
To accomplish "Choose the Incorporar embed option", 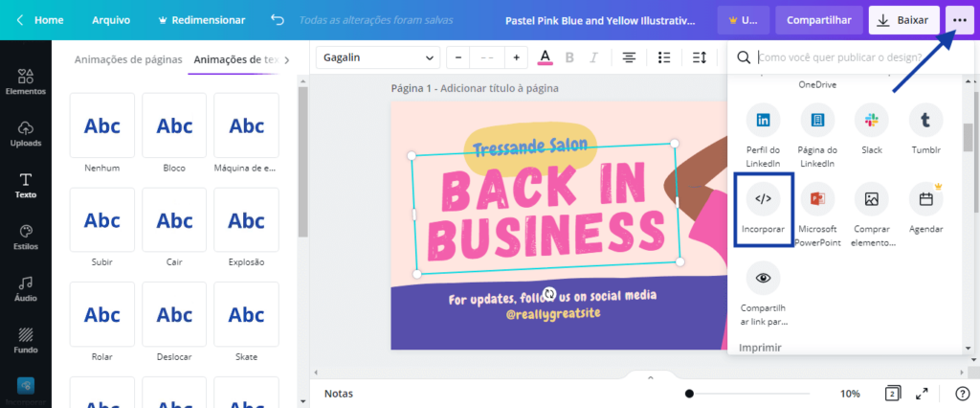I will [763, 210].
